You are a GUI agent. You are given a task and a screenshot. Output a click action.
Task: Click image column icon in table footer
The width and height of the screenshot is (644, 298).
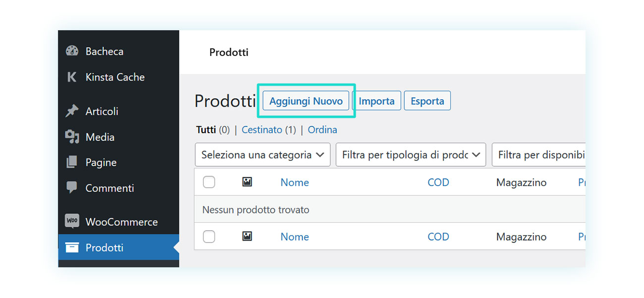tap(247, 237)
